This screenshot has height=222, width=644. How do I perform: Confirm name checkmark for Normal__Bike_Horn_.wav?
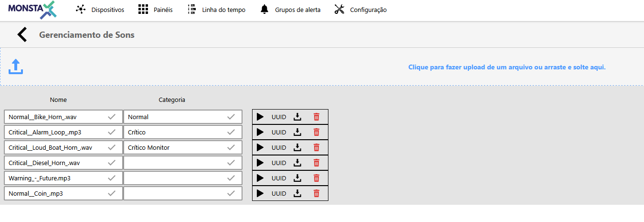(x=112, y=116)
